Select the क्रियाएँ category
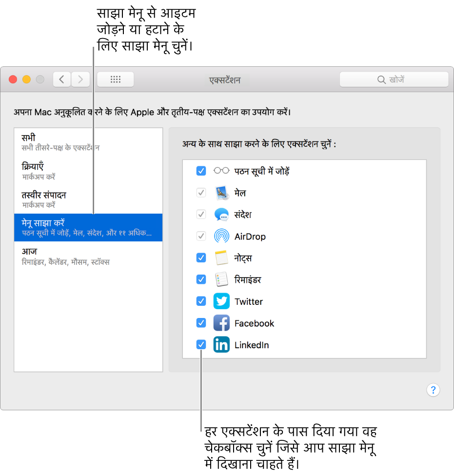The image size is (454, 476). (88, 171)
